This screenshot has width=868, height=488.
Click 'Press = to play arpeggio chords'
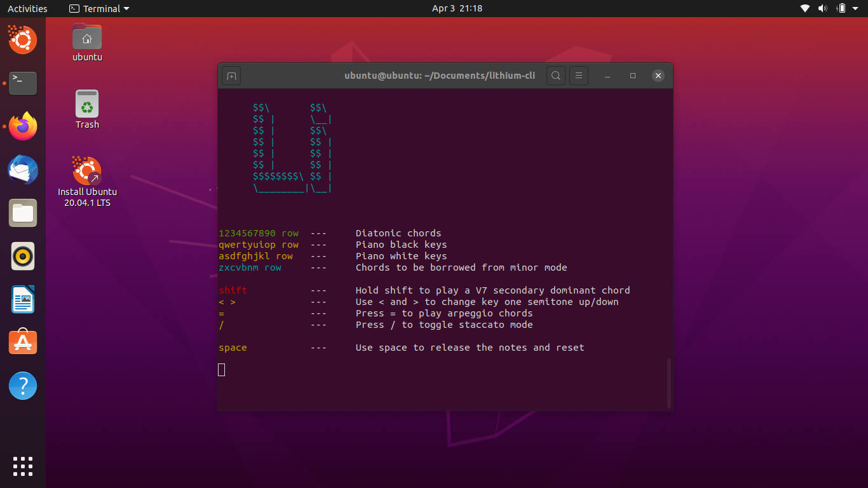[x=444, y=313]
